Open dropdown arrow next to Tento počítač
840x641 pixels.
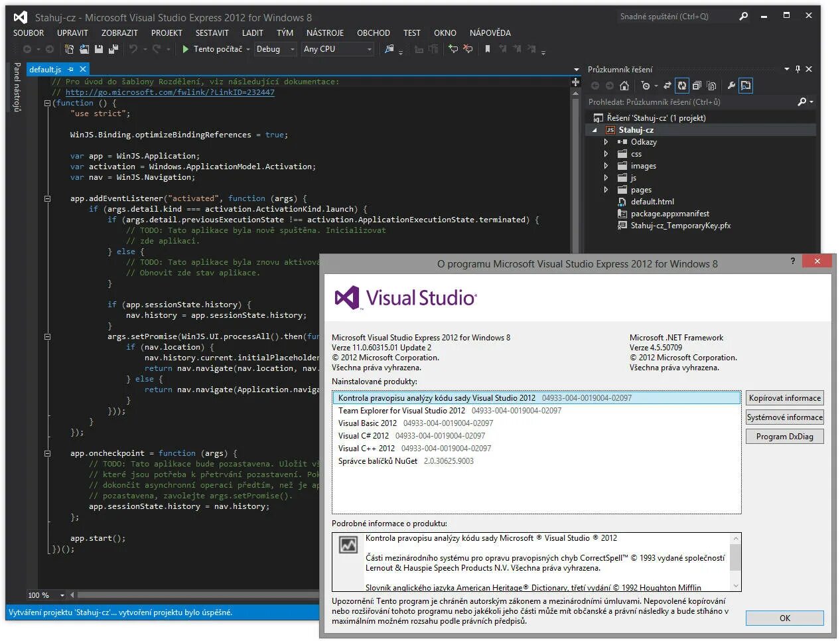click(247, 49)
